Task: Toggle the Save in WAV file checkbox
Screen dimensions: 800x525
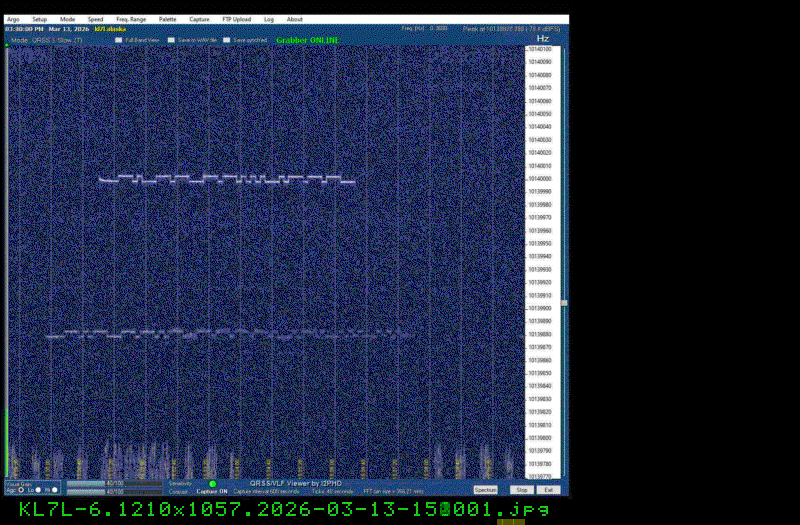Action: pos(171,40)
